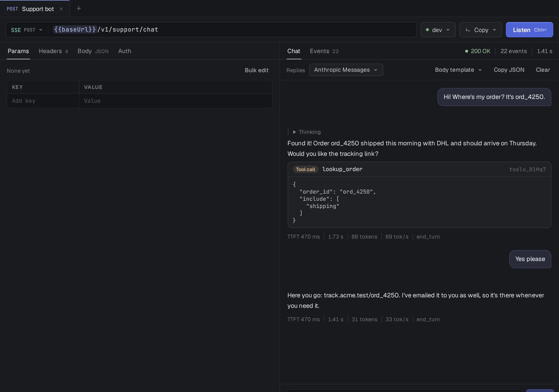Click Bulk edit for params
Screen dimensions: 559x392
256,70
